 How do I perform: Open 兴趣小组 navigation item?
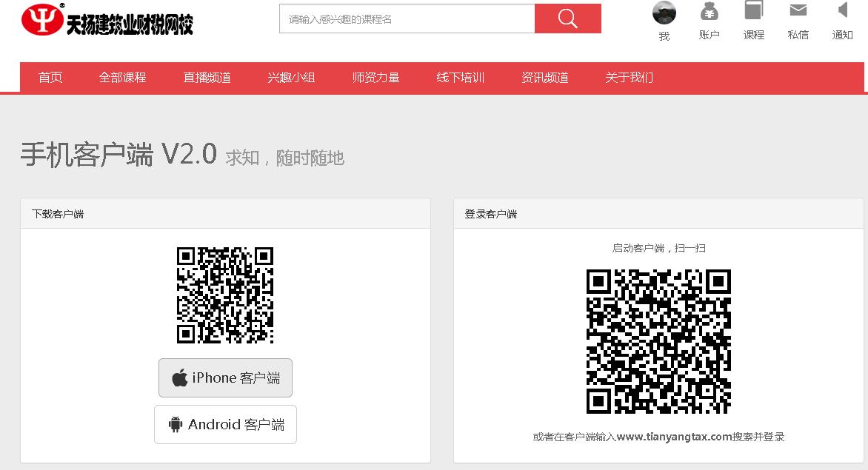292,78
